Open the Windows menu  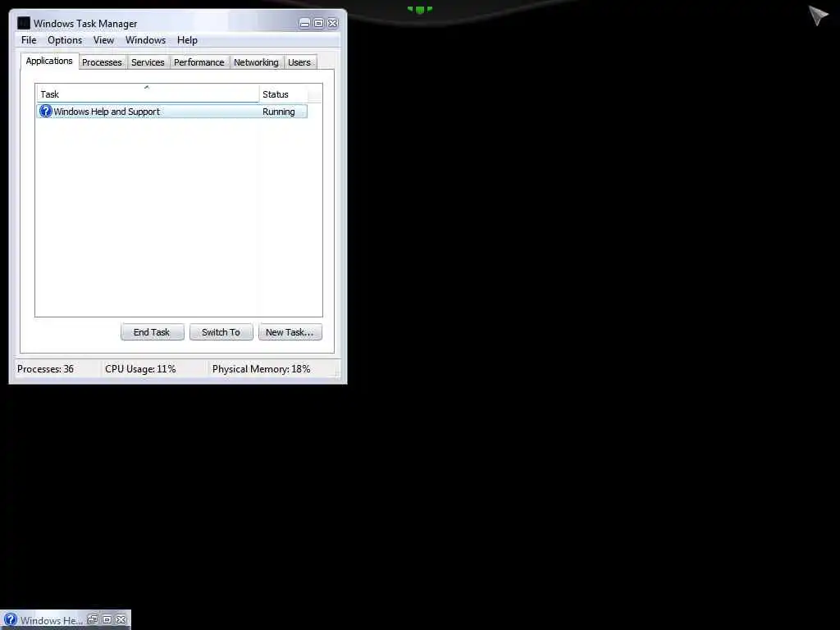pyautogui.click(x=146, y=40)
